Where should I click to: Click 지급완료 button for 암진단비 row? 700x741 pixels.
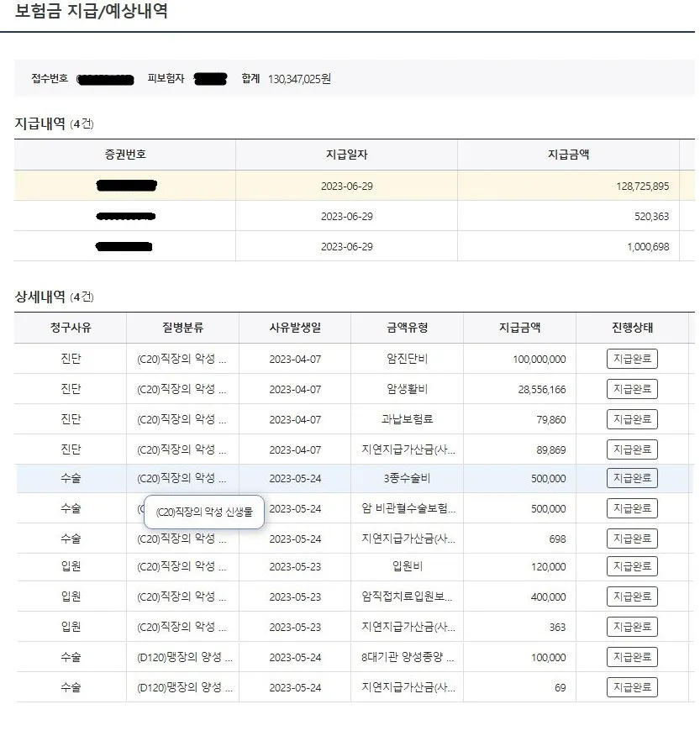(x=631, y=358)
